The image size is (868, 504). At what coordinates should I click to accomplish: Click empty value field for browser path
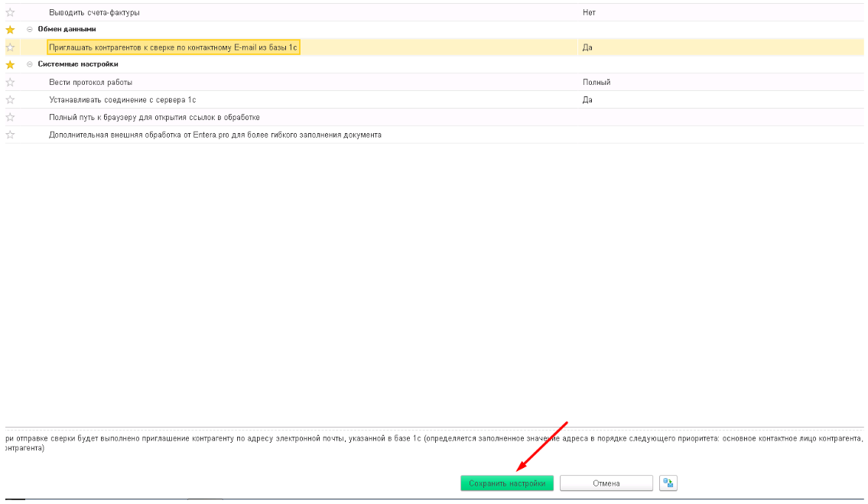pyautogui.click(x=720, y=118)
